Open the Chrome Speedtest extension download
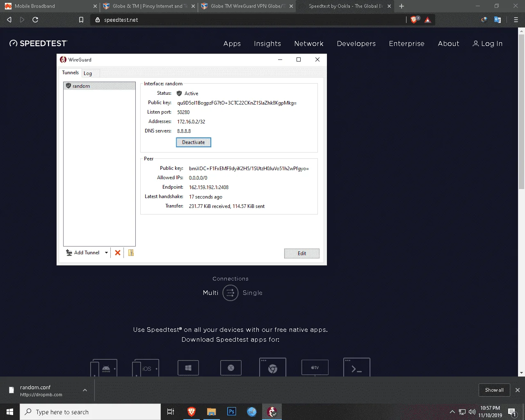 (273, 367)
